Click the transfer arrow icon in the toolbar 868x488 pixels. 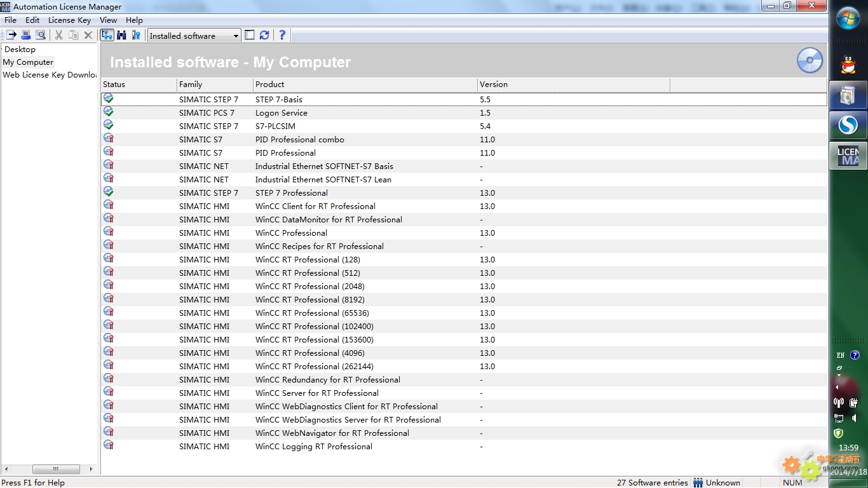11,36
